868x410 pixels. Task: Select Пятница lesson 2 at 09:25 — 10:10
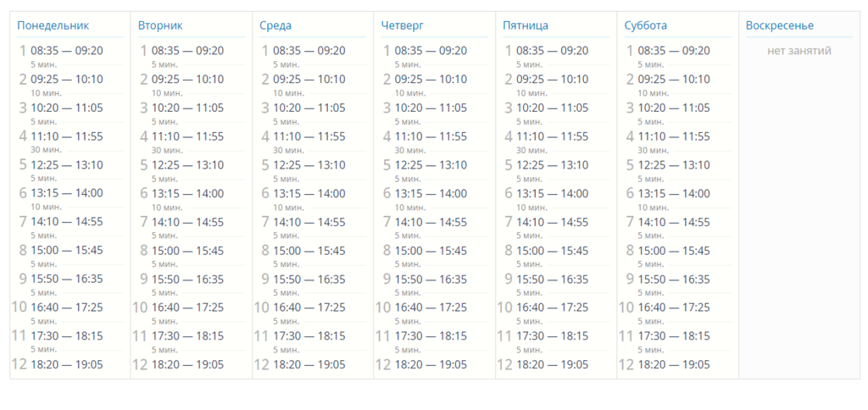552,80
